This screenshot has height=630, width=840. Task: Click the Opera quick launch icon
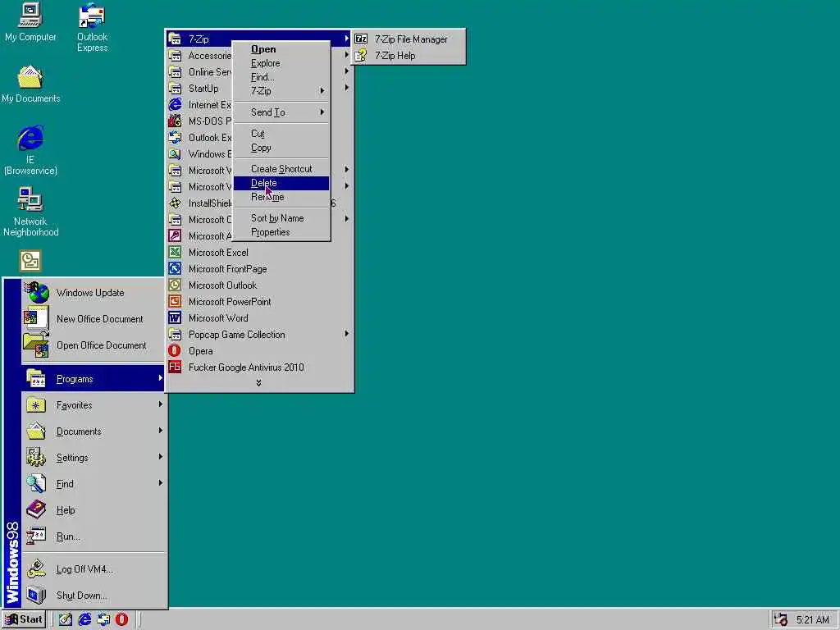click(122, 619)
